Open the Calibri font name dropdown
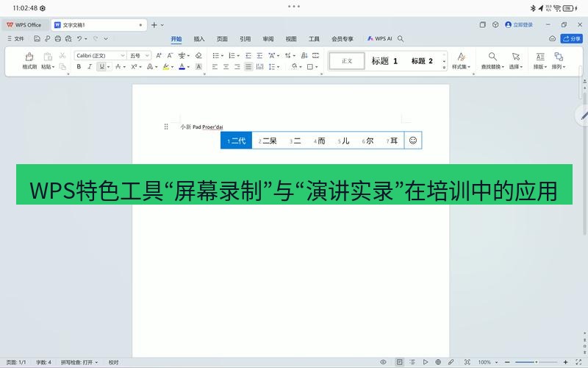Image resolution: width=588 pixels, height=368 pixels. click(123, 56)
